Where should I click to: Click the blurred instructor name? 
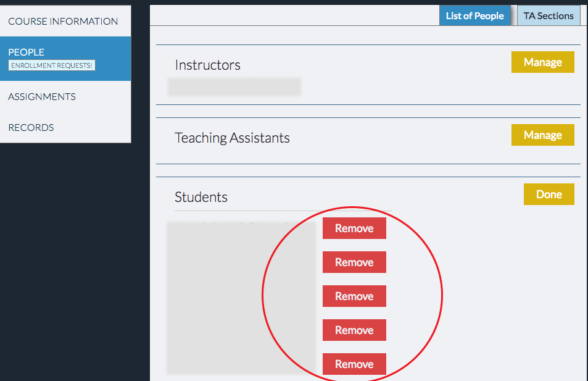click(234, 87)
